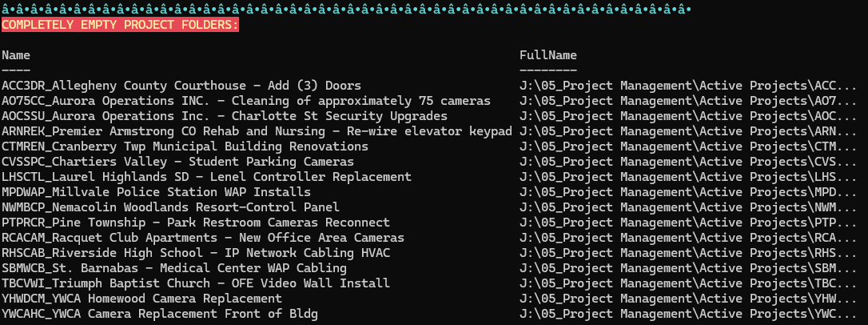
Task: Select St. Barnabas Medical Center WAP Cabling
Action: [x=174, y=268]
